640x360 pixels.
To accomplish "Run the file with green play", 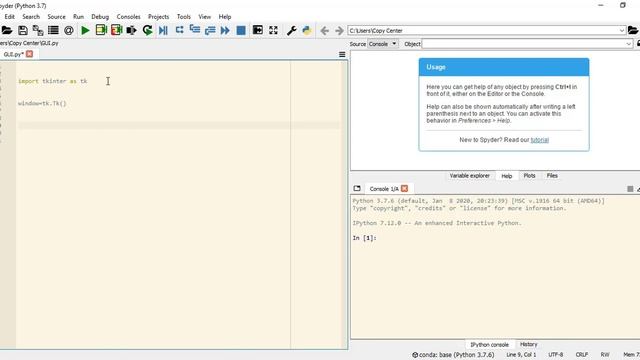I will click(85, 30).
